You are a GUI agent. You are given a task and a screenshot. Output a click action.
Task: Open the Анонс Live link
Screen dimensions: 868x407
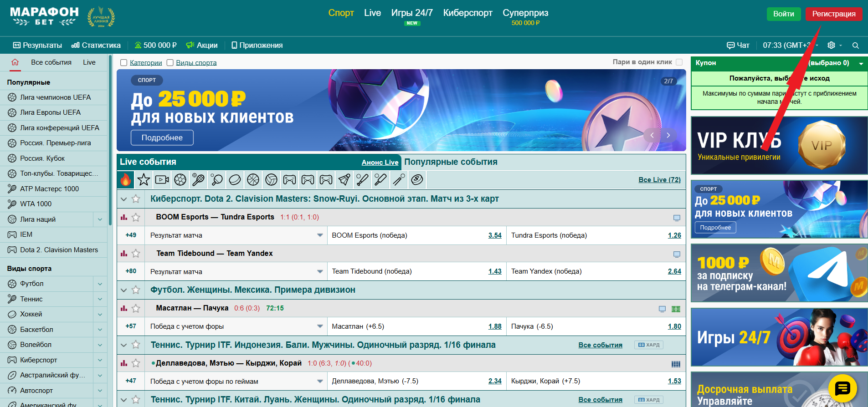[x=380, y=163]
